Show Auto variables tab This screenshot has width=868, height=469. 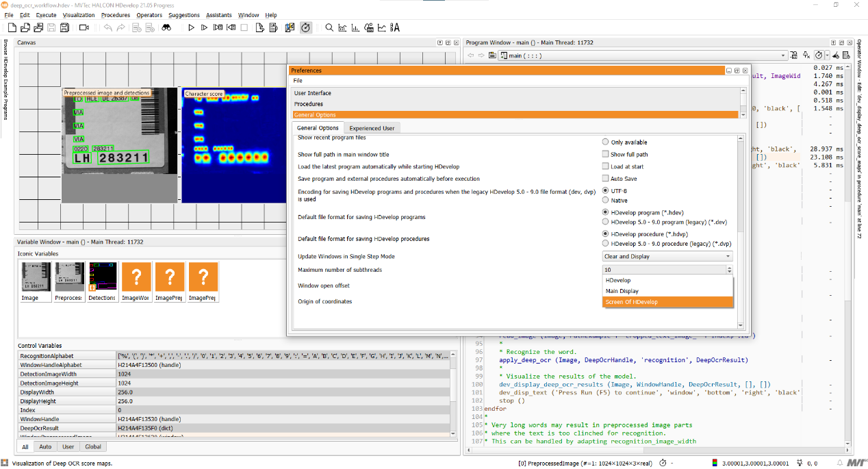(x=45, y=447)
